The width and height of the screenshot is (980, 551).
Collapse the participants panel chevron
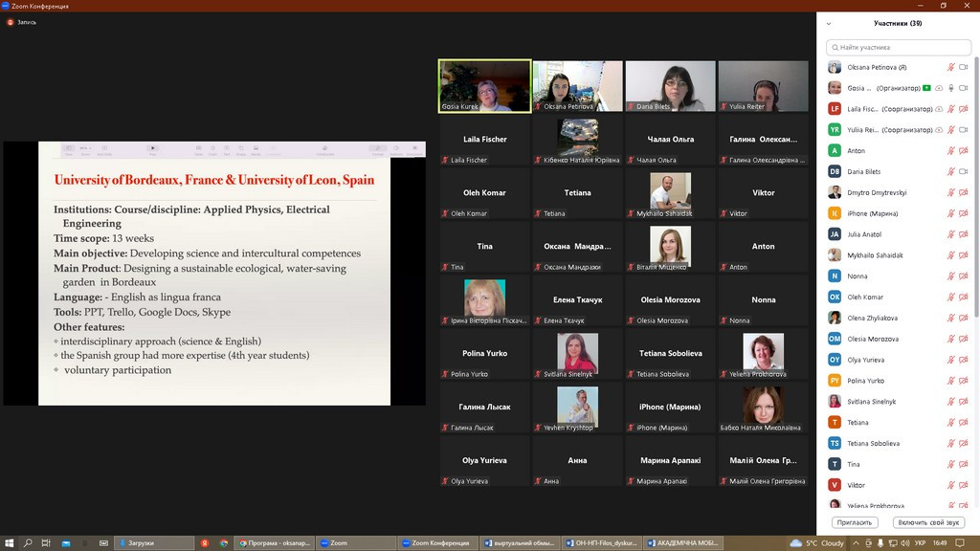click(829, 24)
